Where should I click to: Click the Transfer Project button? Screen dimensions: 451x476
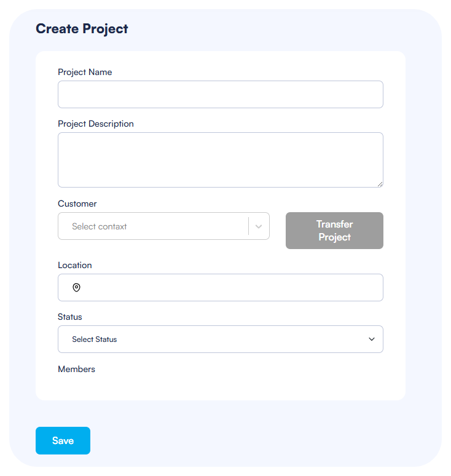click(334, 231)
